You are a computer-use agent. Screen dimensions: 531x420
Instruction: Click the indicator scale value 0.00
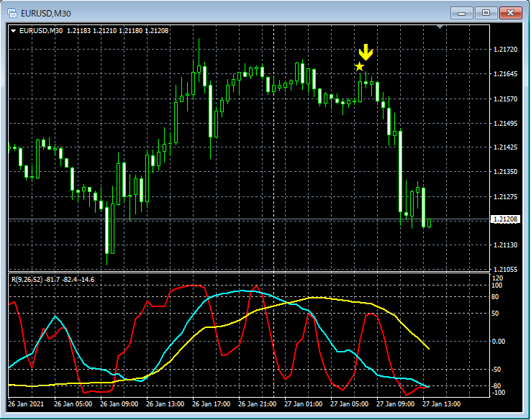499,342
